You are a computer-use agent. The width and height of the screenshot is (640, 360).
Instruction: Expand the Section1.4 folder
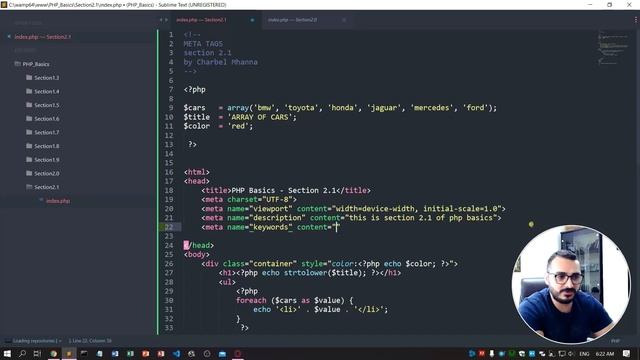42,91
